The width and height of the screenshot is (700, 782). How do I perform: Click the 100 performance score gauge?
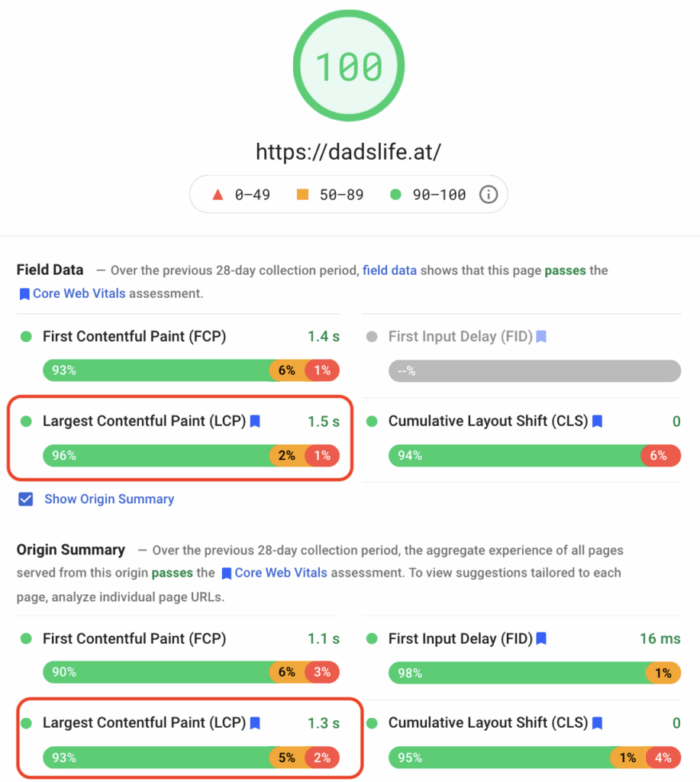(x=349, y=66)
